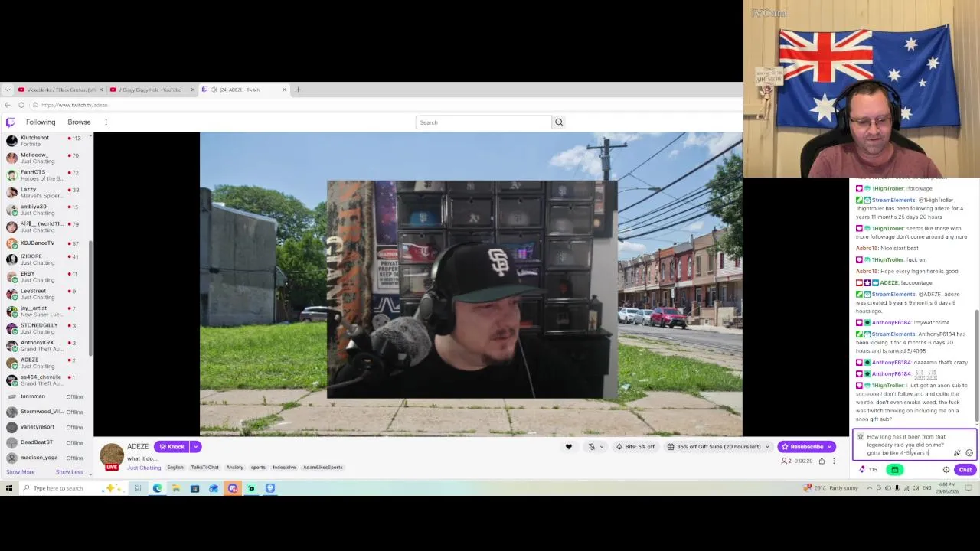980x551 pixels.
Task: Click the star badge in chat input
Action: [861, 437]
